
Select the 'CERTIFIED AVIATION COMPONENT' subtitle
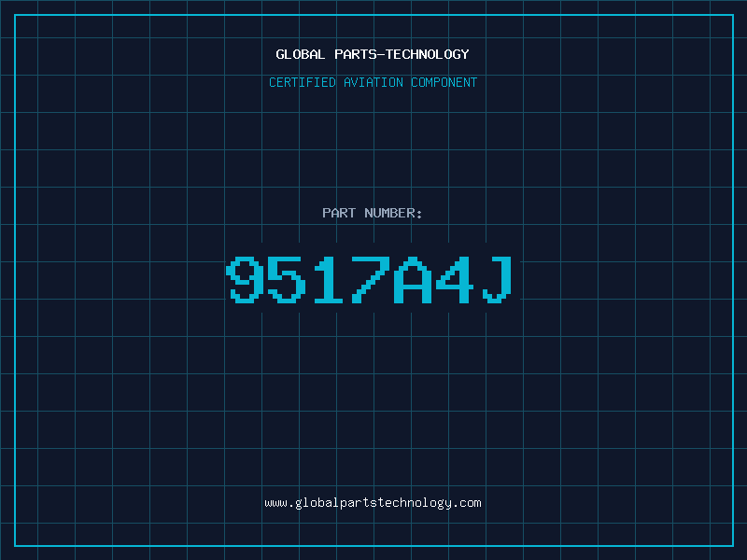pos(373,82)
